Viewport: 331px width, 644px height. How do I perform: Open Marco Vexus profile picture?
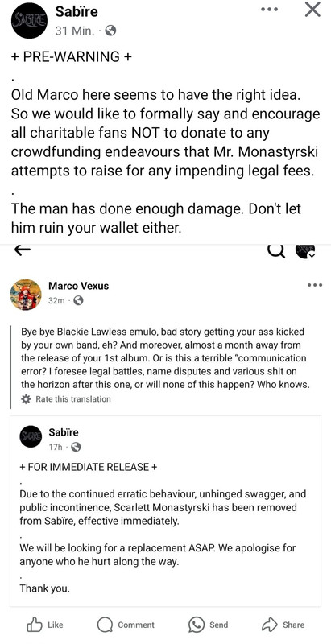point(26,294)
